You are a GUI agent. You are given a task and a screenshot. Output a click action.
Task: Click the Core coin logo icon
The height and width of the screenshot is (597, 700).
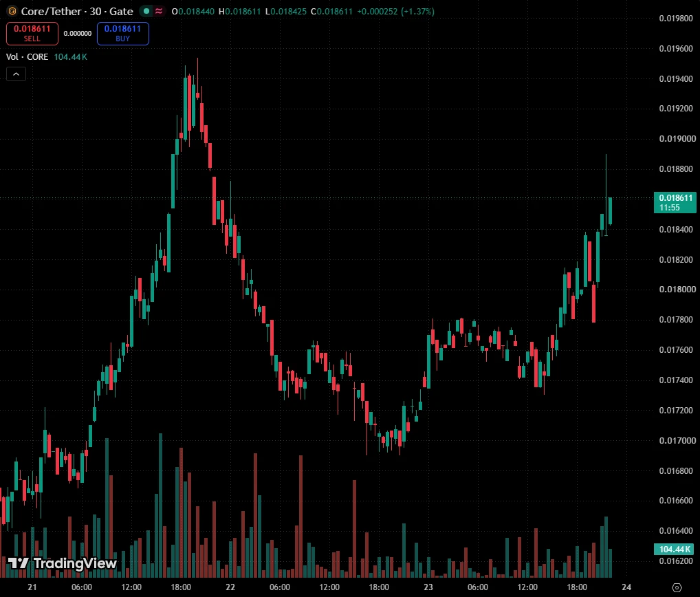coord(12,11)
